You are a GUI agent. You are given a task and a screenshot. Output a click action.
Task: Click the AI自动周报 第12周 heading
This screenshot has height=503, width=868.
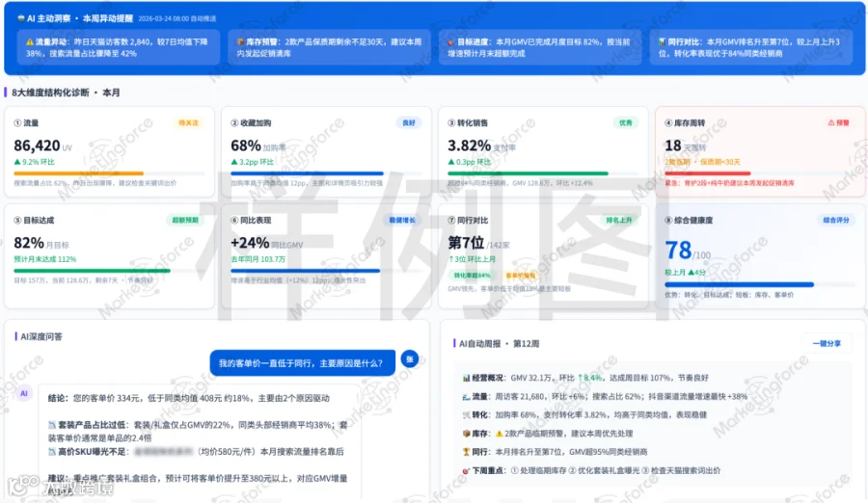pos(499,344)
